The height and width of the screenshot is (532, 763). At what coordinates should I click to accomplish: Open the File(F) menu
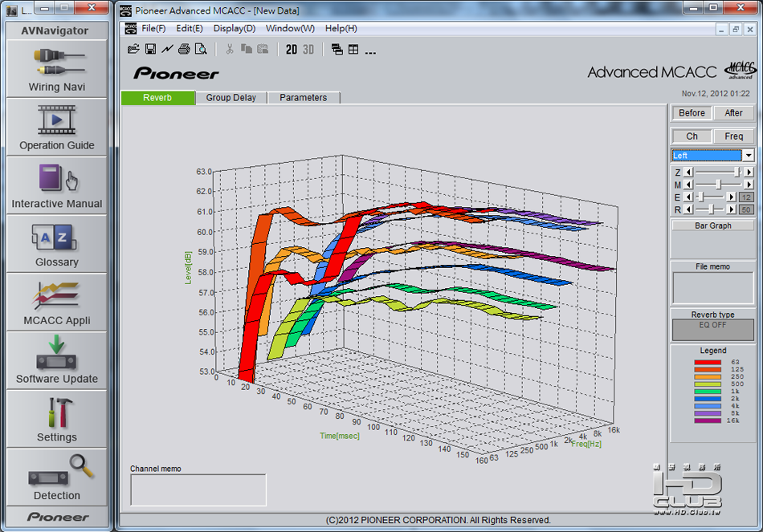click(x=153, y=28)
